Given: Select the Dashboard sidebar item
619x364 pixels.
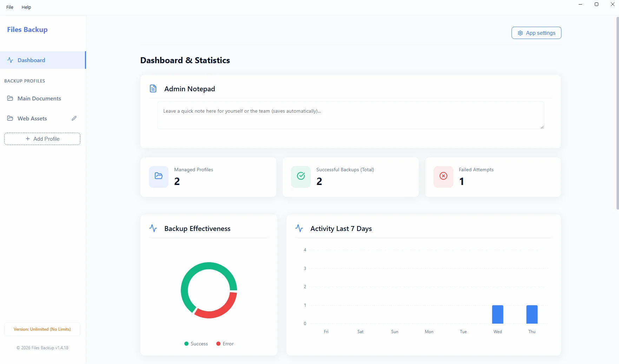Looking at the screenshot, I should pyautogui.click(x=43, y=60).
